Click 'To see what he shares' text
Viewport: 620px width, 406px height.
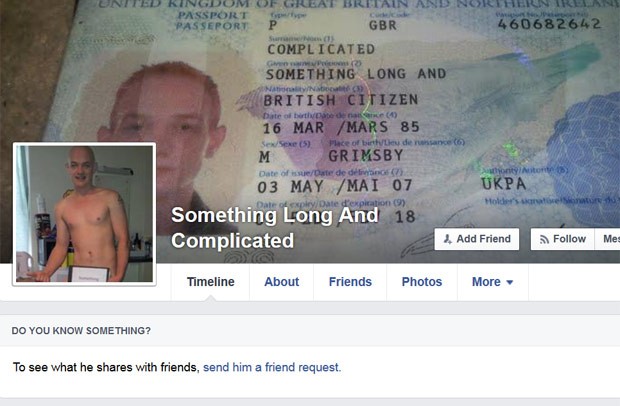[68, 367]
